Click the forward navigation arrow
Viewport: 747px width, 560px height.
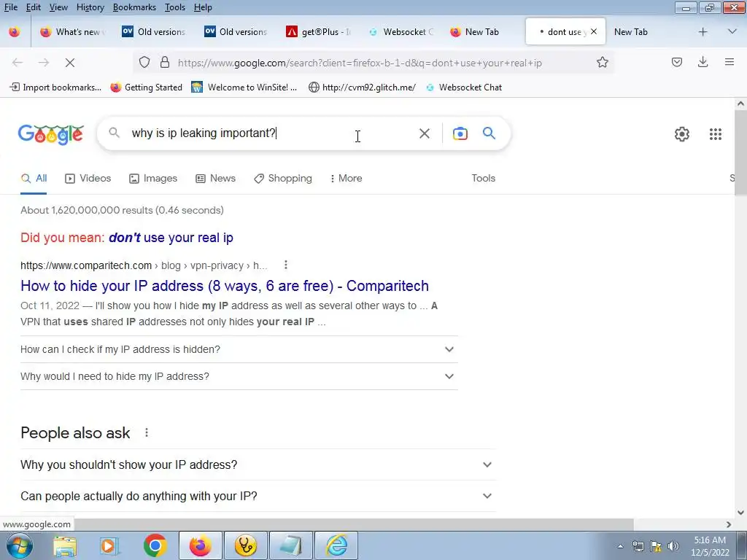click(x=43, y=63)
